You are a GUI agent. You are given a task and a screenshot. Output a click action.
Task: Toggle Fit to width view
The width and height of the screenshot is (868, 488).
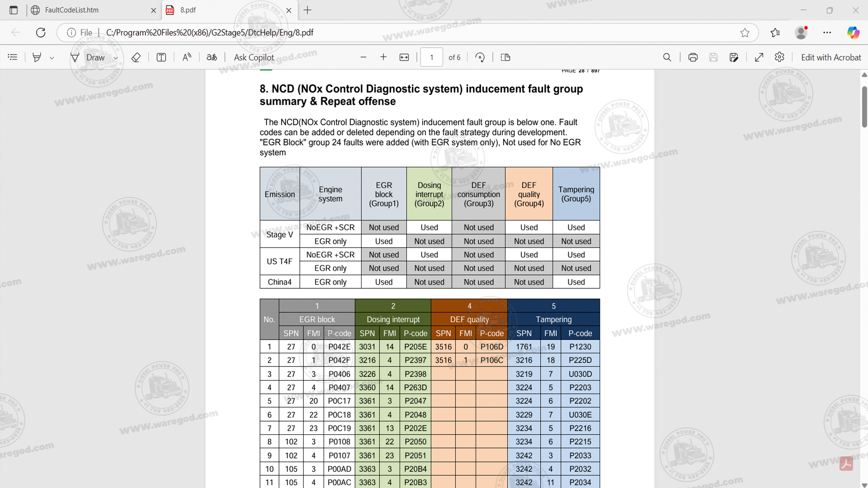pyautogui.click(x=404, y=57)
